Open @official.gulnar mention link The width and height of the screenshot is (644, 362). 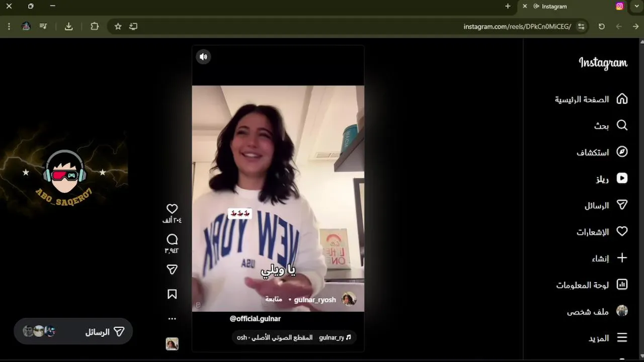pyautogui.click(x=255, y=319)
